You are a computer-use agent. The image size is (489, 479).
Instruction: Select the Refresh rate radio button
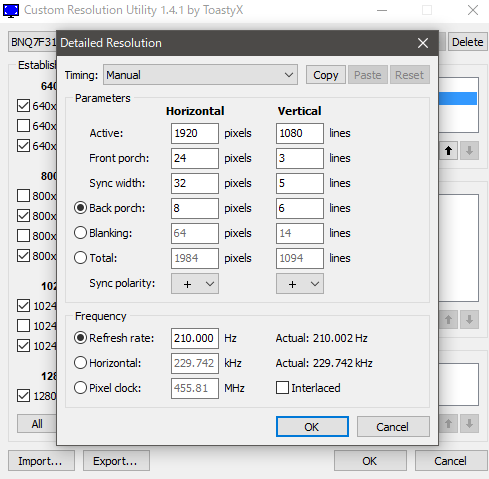point(80,338)
